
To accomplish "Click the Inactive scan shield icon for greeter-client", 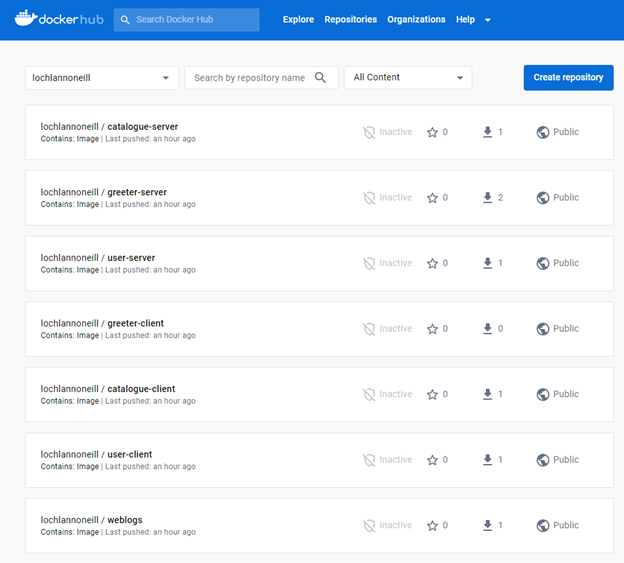I will pos(369,329).
